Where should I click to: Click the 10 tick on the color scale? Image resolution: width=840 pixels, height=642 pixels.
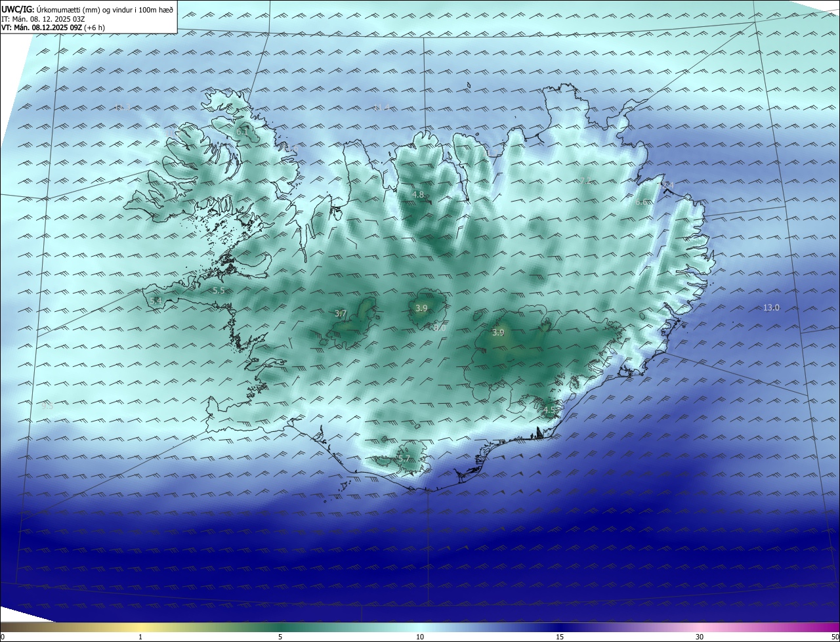pyautogui.click(x=420, y=637)
